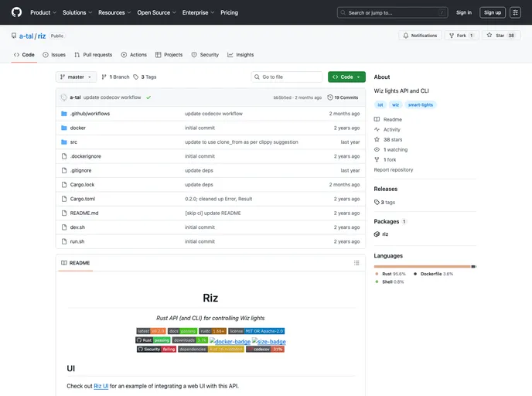Click the Sign in link
The height and width of the screenshot is (396, 532).
pos(464,12)
